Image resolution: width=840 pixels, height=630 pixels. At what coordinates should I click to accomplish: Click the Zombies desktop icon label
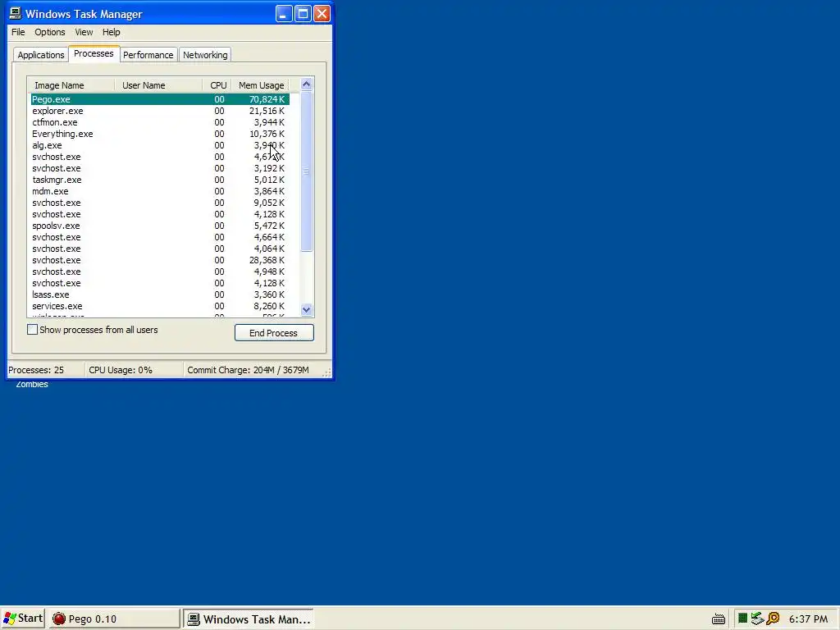32,384
